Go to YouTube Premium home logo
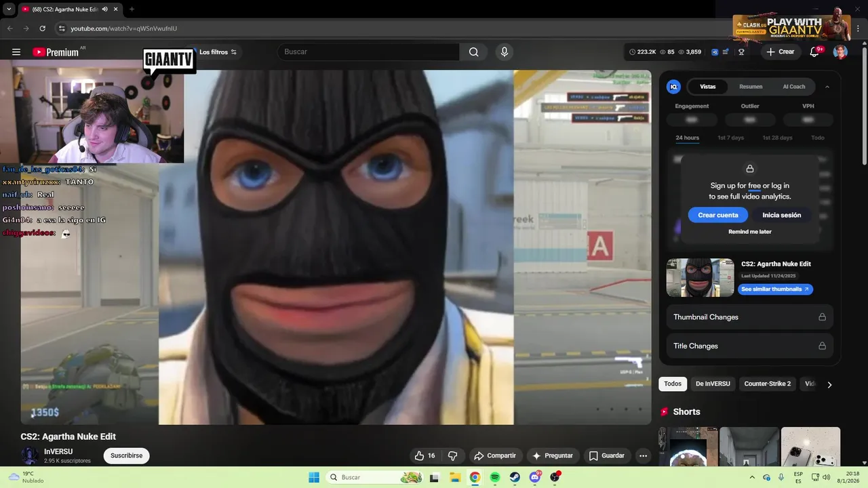 (x=56, y=52)
